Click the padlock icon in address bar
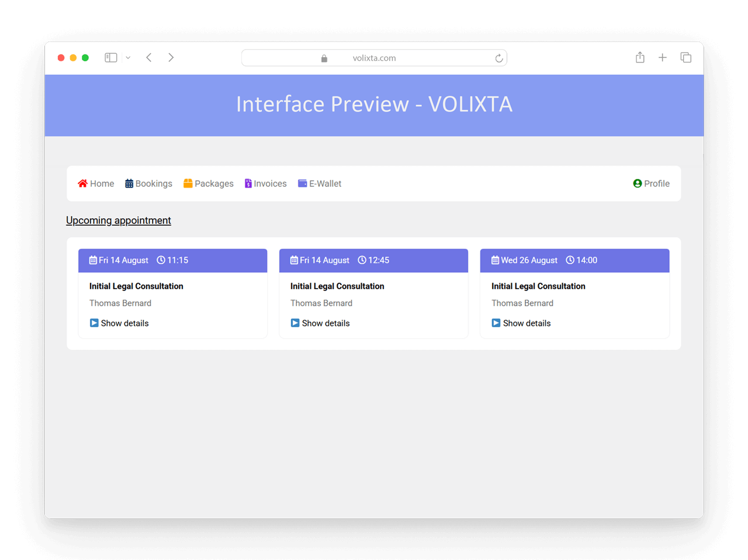The height and width of the screenshot is (560, 748). tap(324, 58)
